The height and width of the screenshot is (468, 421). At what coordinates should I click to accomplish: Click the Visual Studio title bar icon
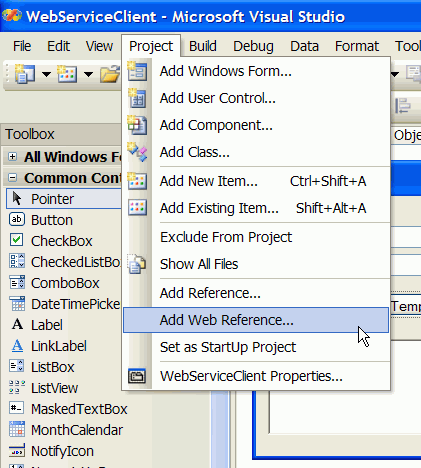(12, 15)
